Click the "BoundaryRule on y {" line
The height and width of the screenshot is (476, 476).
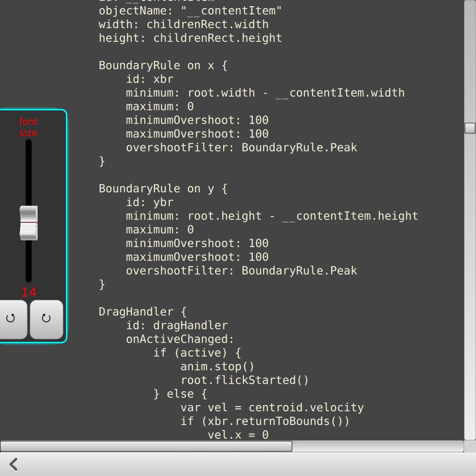(163, 188)
